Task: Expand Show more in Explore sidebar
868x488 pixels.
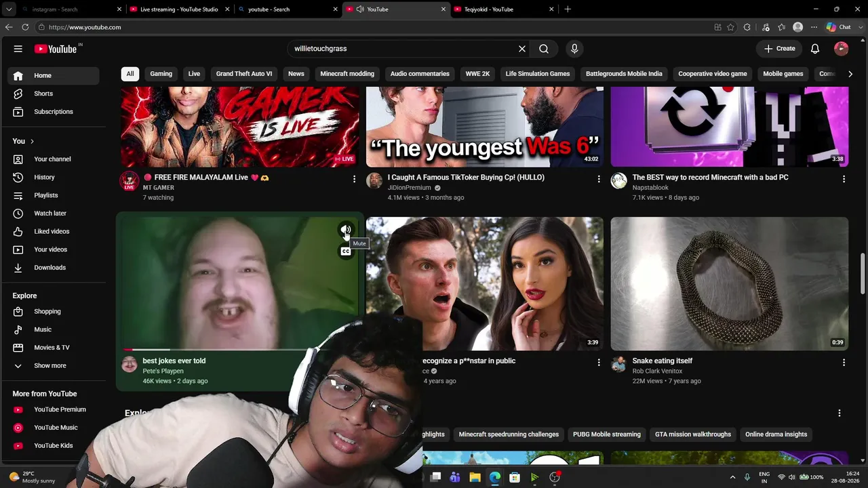Action: 50,366
